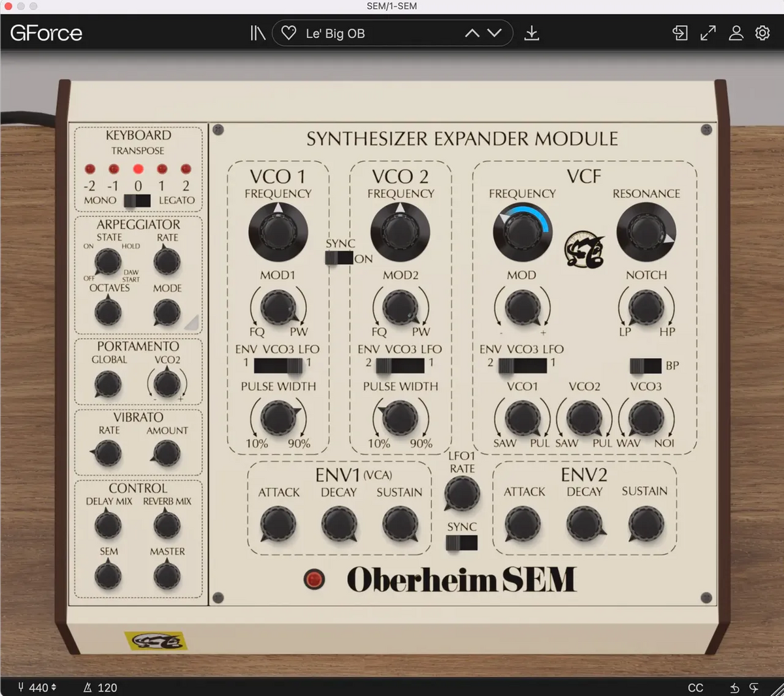Open the preset library browser icon

click(x=258, y=33)
